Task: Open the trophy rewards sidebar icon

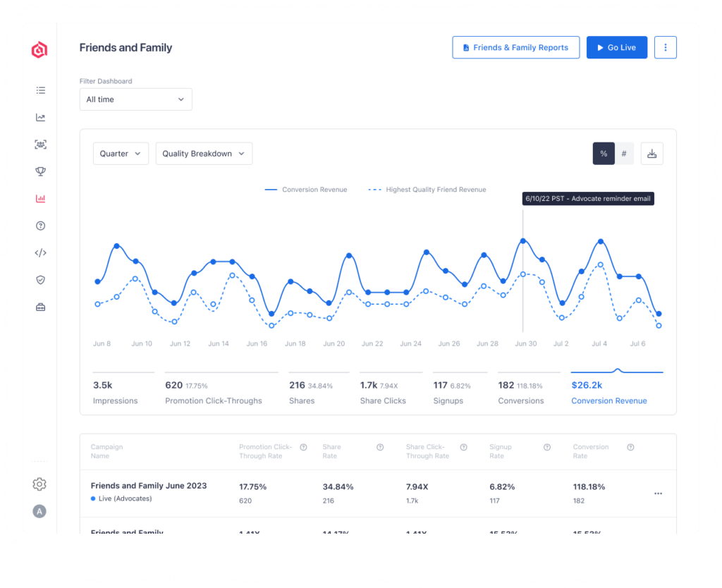Action: pyautogui.click(x=40, y=172)
